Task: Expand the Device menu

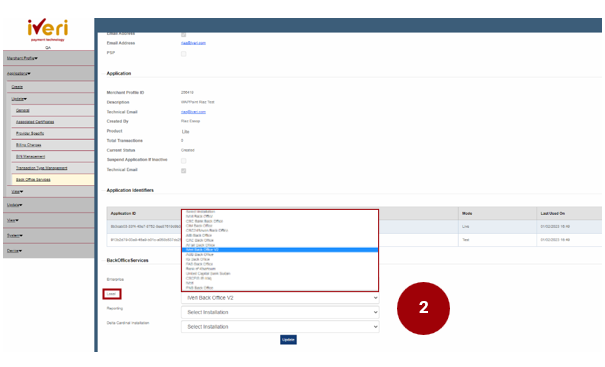Action: coord(14,251)
